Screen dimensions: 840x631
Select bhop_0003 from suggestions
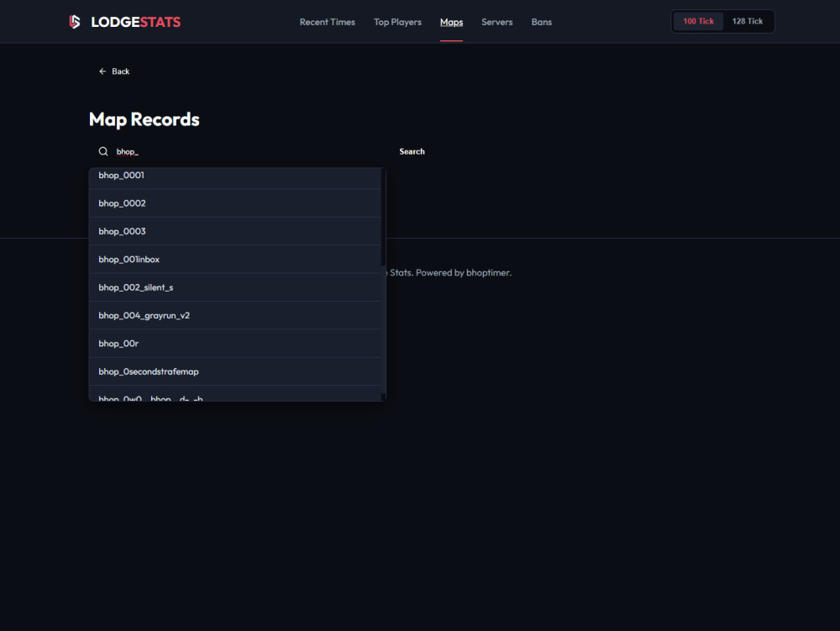235,231
